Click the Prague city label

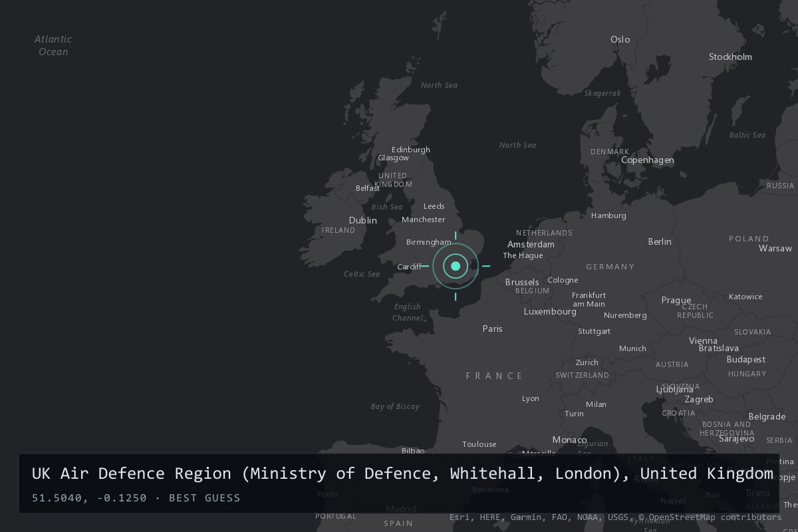pyautogui.click(x=676, y=300)
